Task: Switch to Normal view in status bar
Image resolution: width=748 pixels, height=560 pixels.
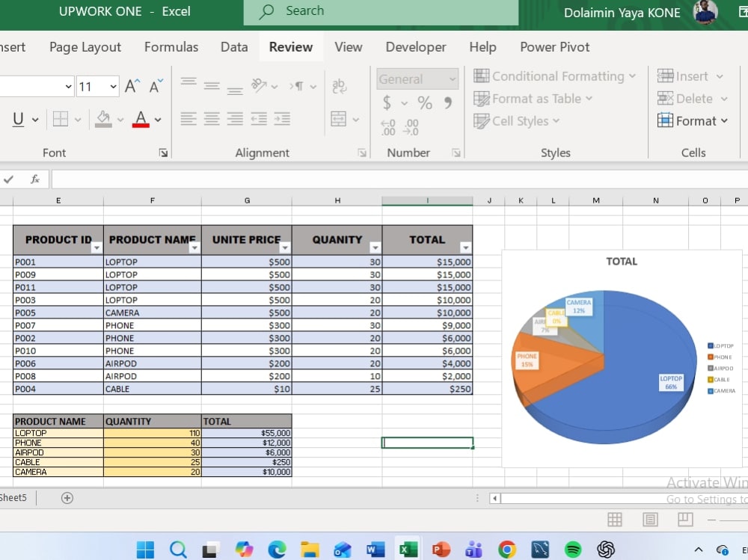Action: point(614,520)
